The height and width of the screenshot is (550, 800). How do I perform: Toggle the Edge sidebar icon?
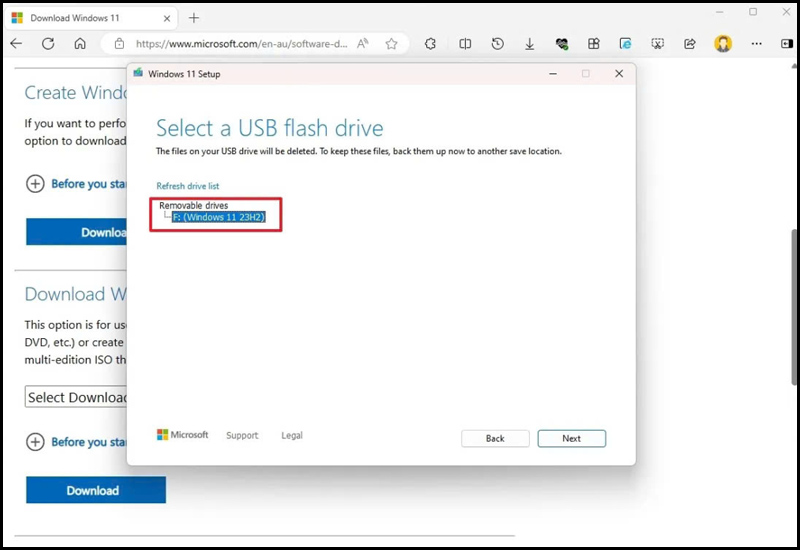tap(787, 44)
